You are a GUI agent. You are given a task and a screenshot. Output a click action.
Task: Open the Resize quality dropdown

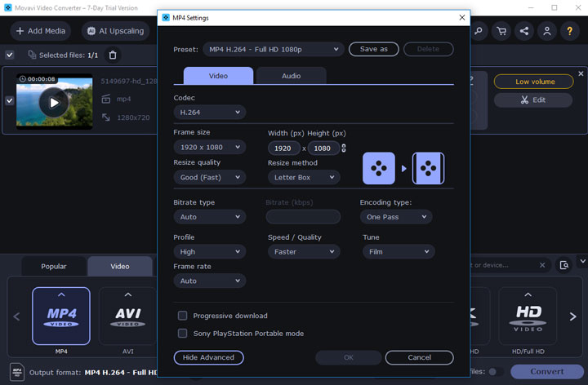(210, 178)
